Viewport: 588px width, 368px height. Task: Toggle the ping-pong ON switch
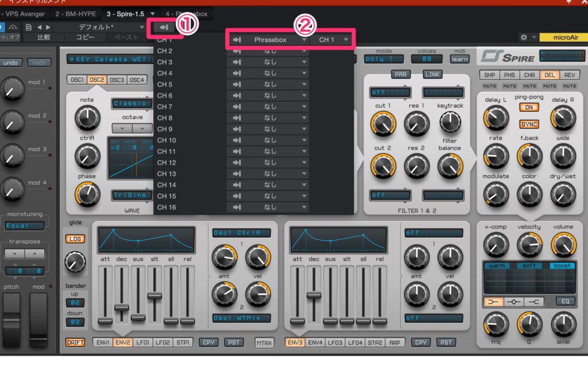529,107
